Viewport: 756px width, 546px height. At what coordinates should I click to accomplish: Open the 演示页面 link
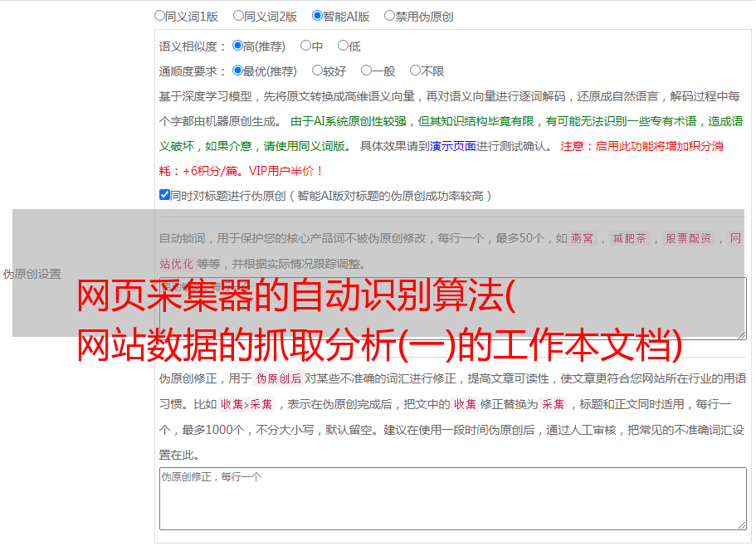(x=452, y=146)
